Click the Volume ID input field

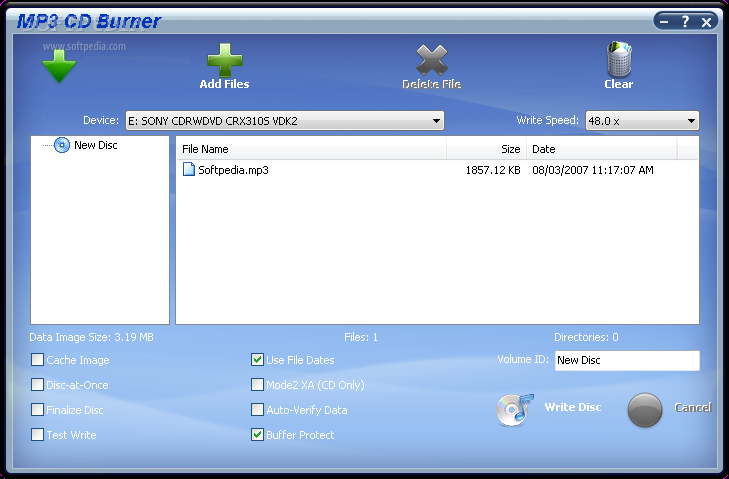click(627, 360)
